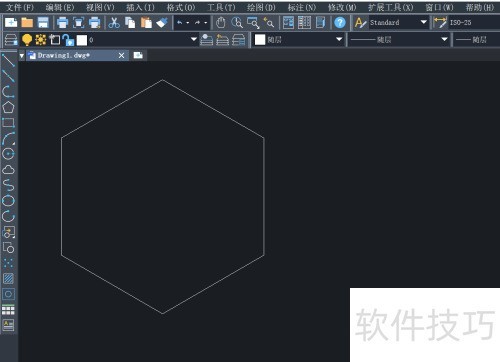Toggle the lock for layer 0
The image size is (500, 362).
point(68,40)
